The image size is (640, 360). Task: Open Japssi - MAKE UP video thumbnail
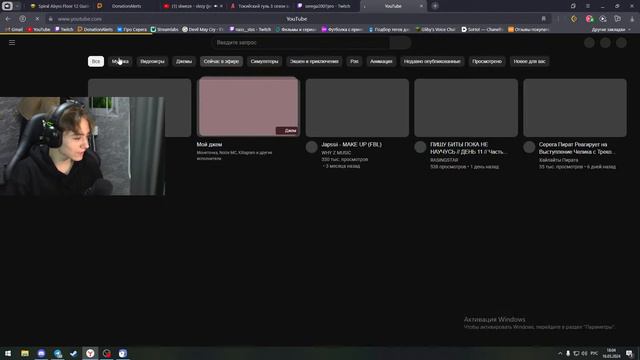pos(357,108)
